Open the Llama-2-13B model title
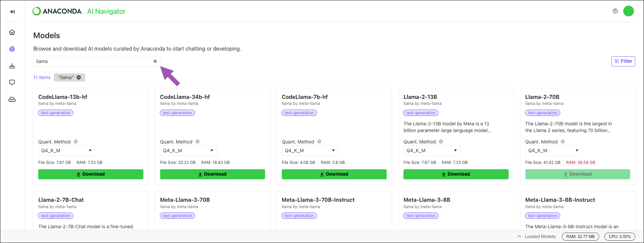 (x=420, y=97)
